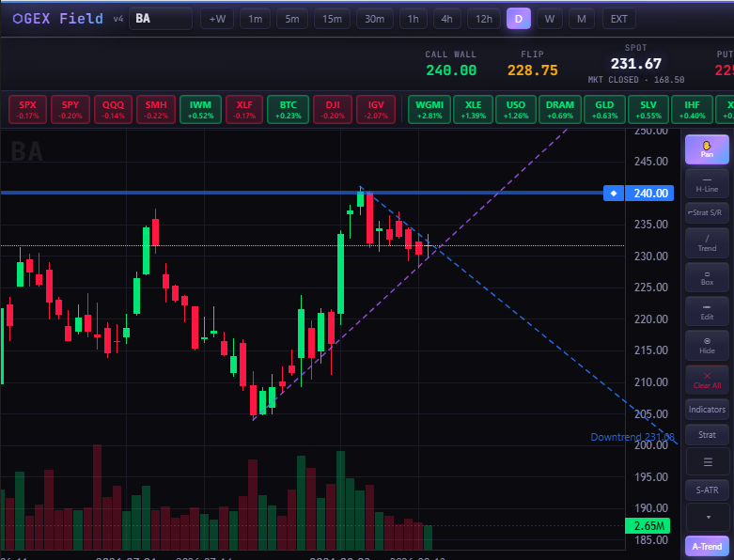The height and width of the screenshot is (560, 734).
Task: Open the IGV ticker chip
Action: 376,110
